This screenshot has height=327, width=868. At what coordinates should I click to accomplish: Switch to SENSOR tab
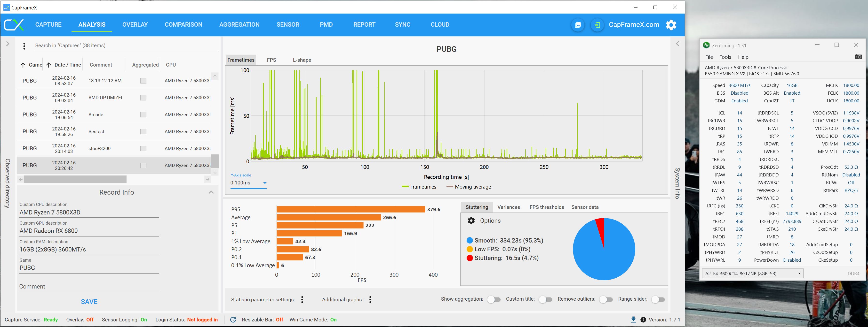click(288, 24)
